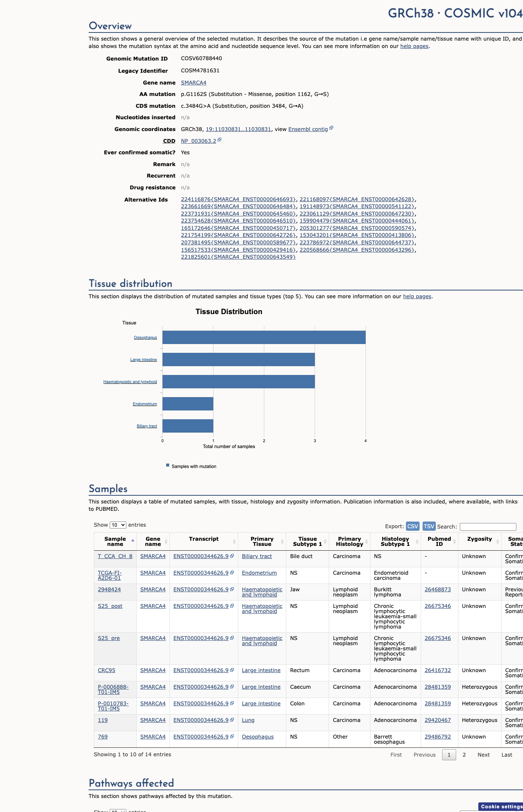Click transcript external icon in S25_post row
This screenshot has width=523, height=812.
click(232, 606)
